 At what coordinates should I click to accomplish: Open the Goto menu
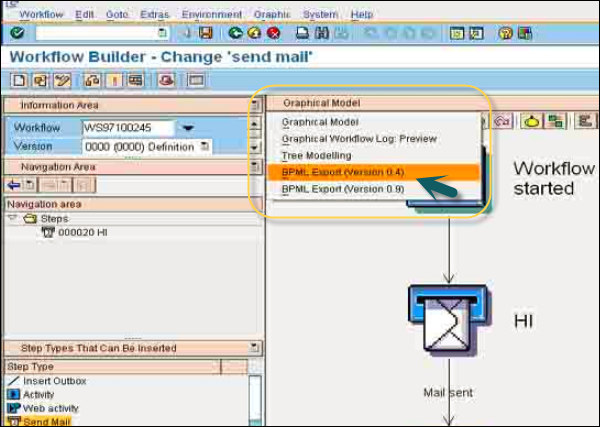pos(117,15)
